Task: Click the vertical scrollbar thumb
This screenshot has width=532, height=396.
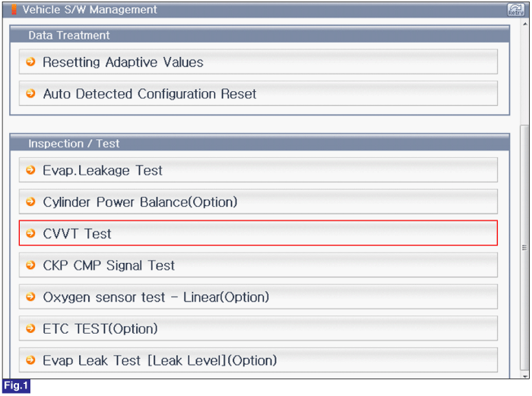Action: [x=524, y=248]
